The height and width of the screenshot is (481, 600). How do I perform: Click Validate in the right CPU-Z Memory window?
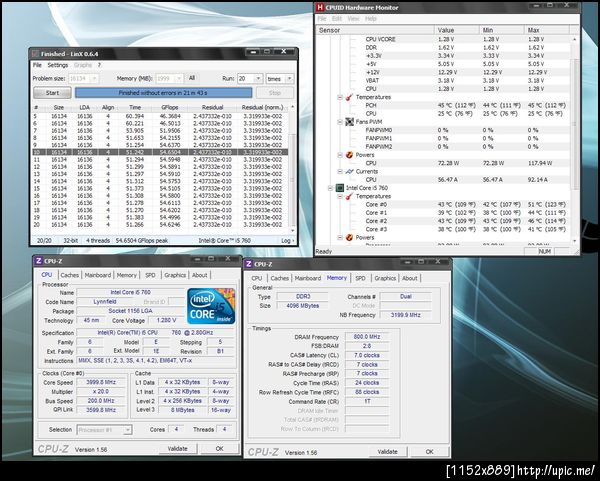point(387,452)
